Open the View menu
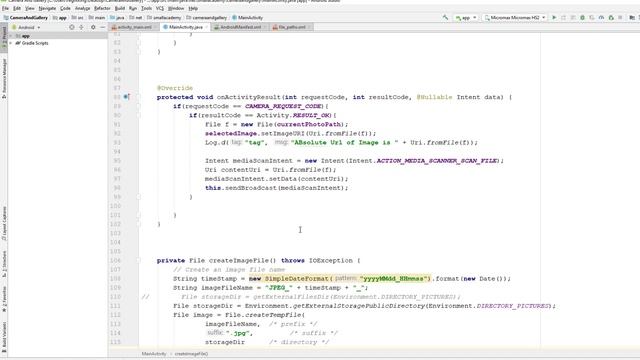The height and width of the screenshot is (360, 640). [30, 8]
